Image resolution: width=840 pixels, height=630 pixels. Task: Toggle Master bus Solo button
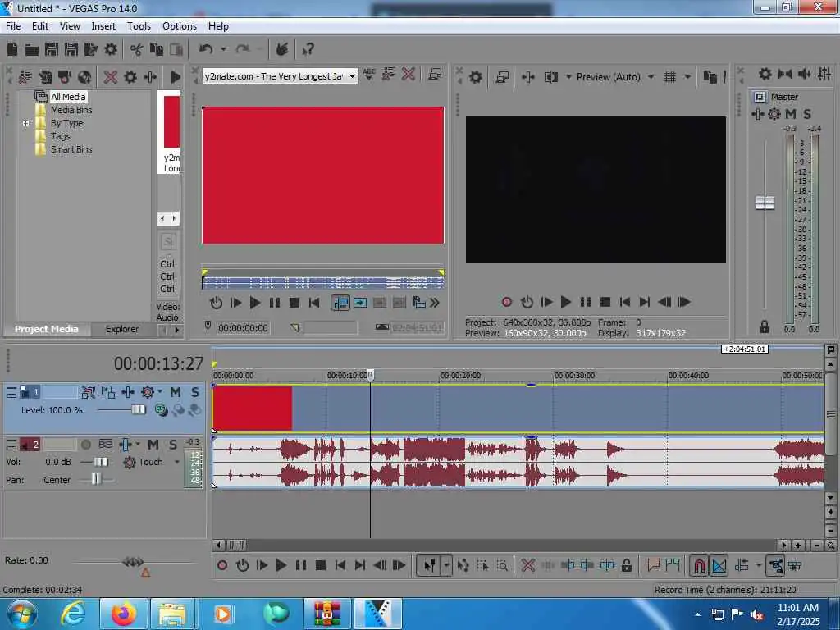pos(807,114)
